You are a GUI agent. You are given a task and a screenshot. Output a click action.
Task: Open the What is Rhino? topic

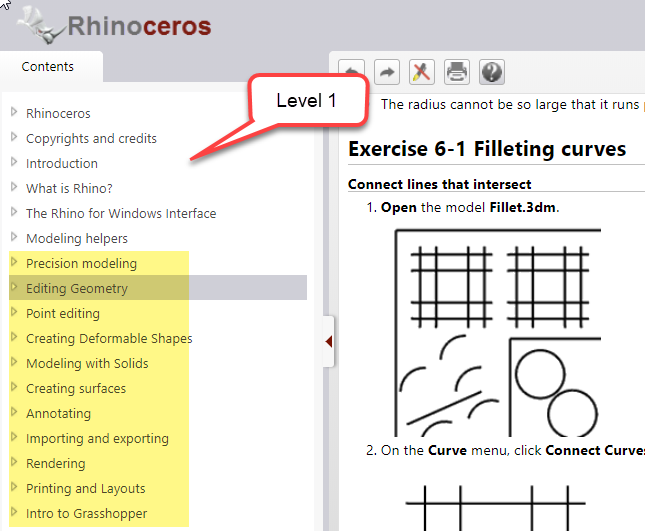point(69,188)
